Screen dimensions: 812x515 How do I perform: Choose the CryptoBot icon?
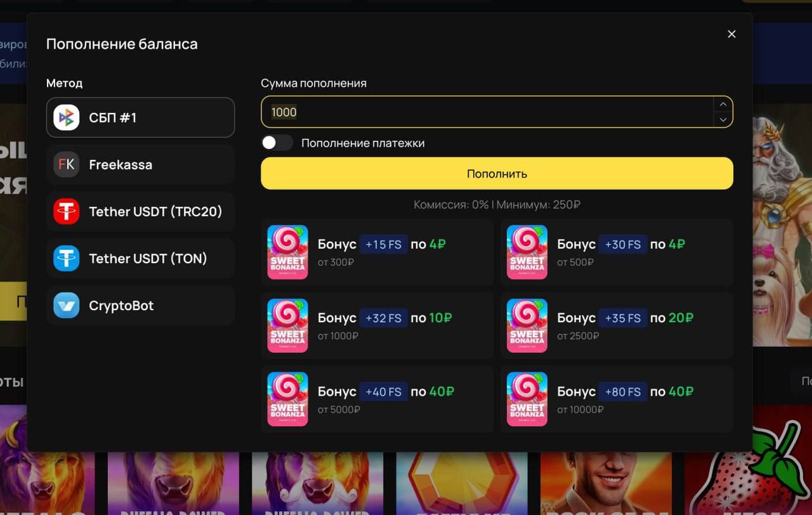point(66,305)
